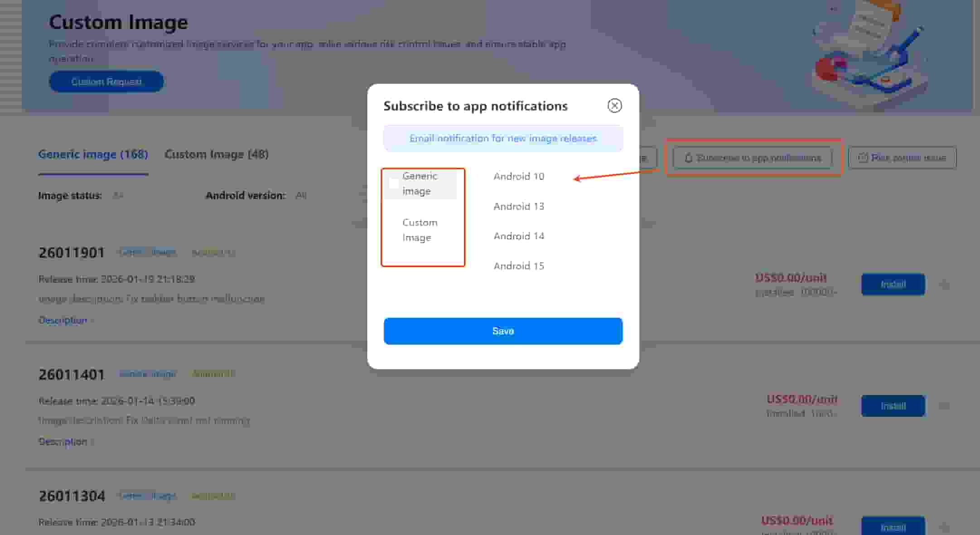Close the Subscribe to app notifications dialog

coord(614,106)
